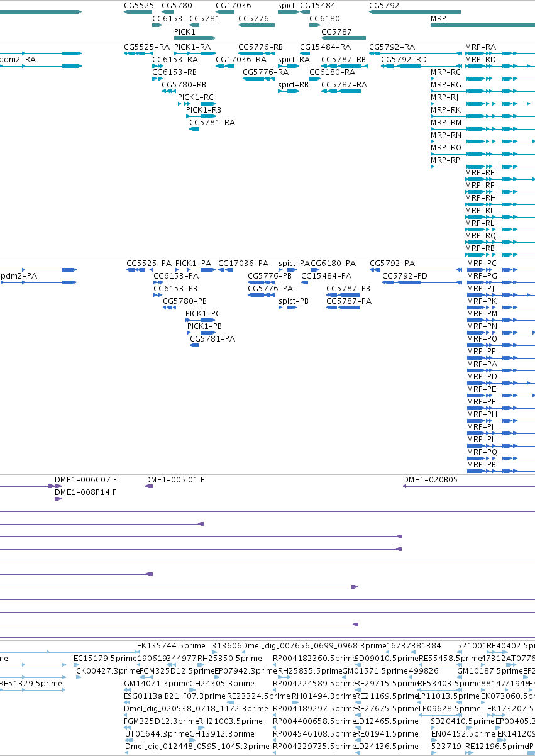Screen dimensions: 535x756
Task: Click the DME1-006C07.F clone label
Action: [x=85, y=480]
